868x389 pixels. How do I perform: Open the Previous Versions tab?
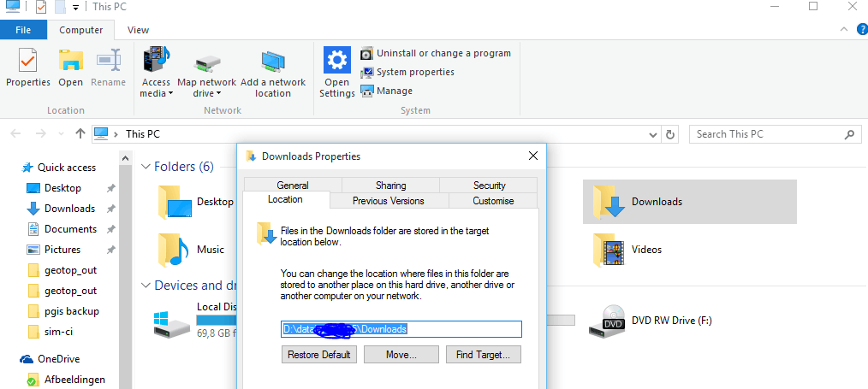click(389, 201)
